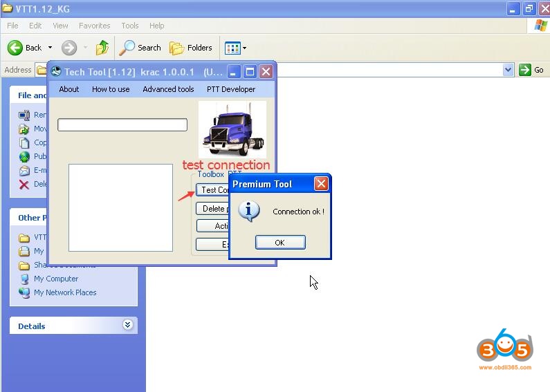The height and width of the screenshot is (392, 550).
Task: Open the address bar dropdown
Action: (x=508, y=70)
